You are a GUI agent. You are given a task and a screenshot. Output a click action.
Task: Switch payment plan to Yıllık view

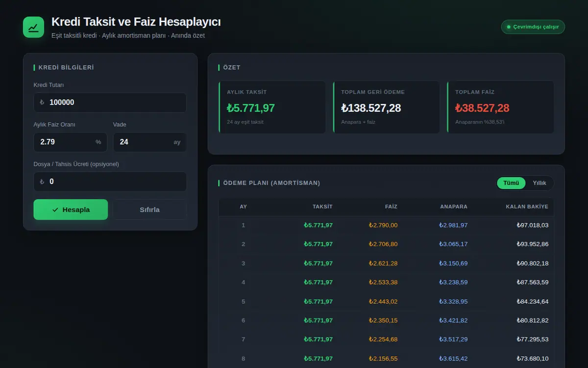[x=539, y=183]
